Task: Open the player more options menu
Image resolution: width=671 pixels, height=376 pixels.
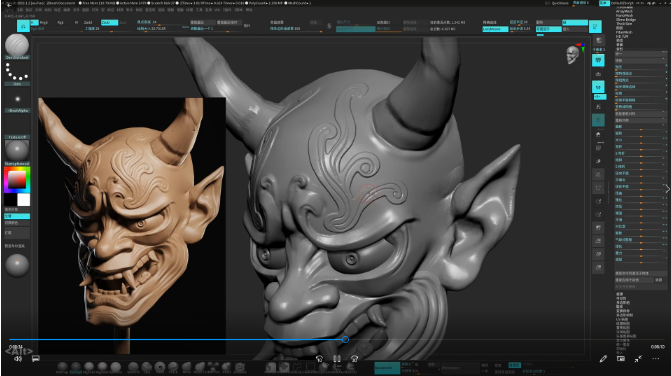Action: (656, 358)
